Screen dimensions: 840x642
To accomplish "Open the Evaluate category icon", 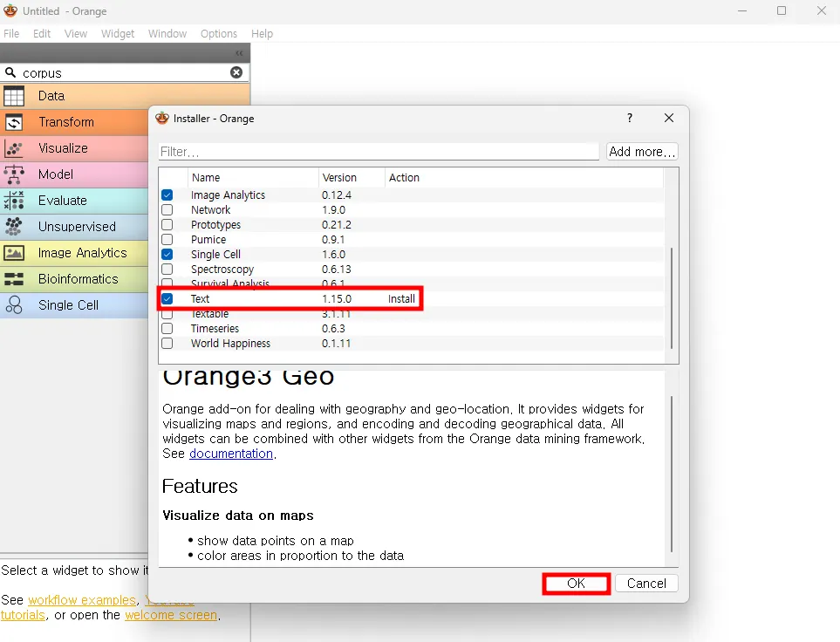I will (x=14, y=201).
